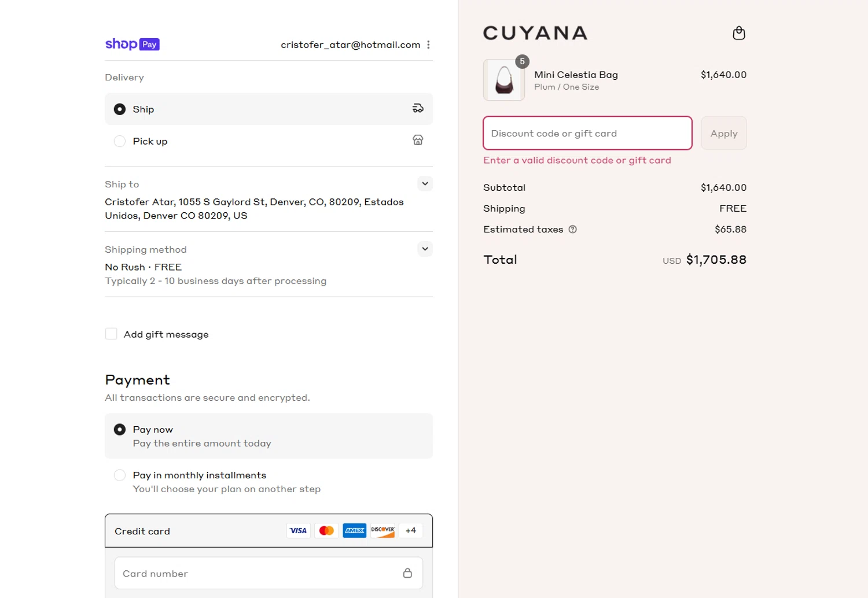Click the card number lock icon

[407, 573]
